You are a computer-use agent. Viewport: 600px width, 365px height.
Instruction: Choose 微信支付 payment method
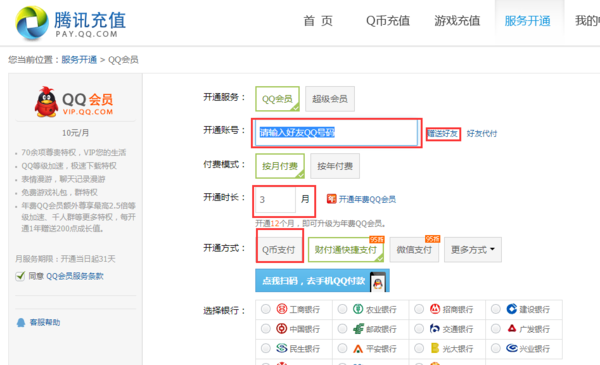click(414, 249)
